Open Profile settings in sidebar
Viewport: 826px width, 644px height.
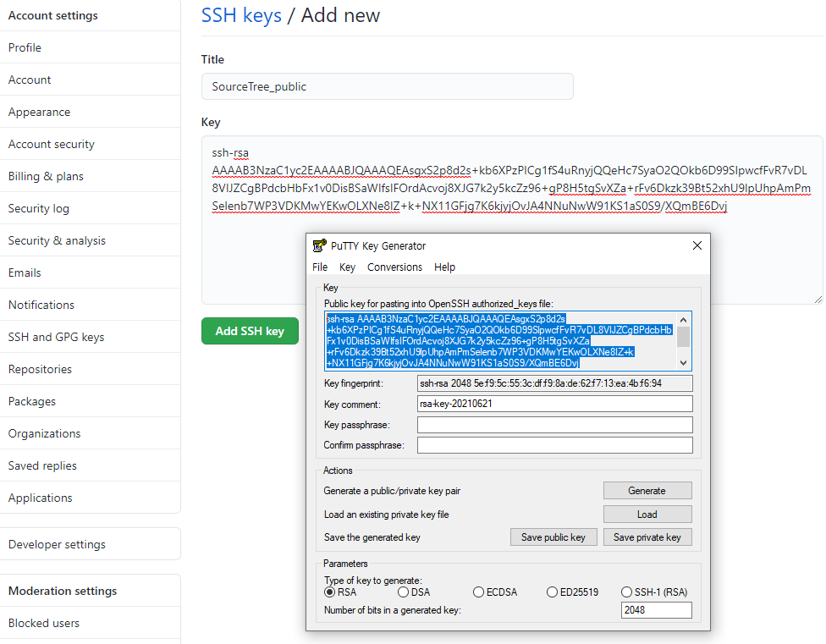(90, 47)
